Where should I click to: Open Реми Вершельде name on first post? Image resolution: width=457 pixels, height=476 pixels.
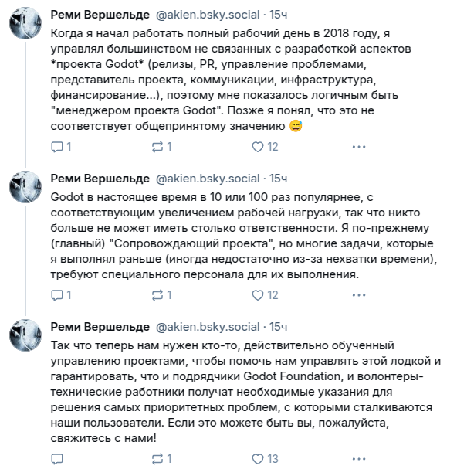point(100,15)
